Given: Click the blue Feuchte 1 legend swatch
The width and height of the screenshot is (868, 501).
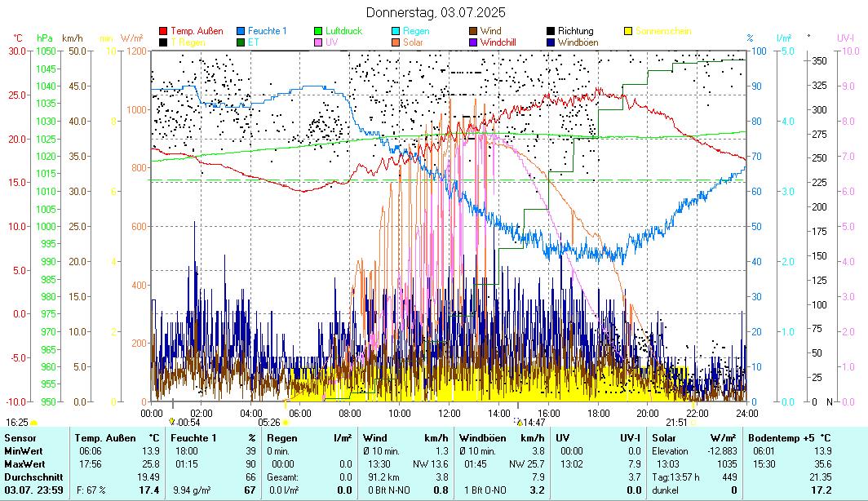Looking at the screenshot, I should 241,31.
